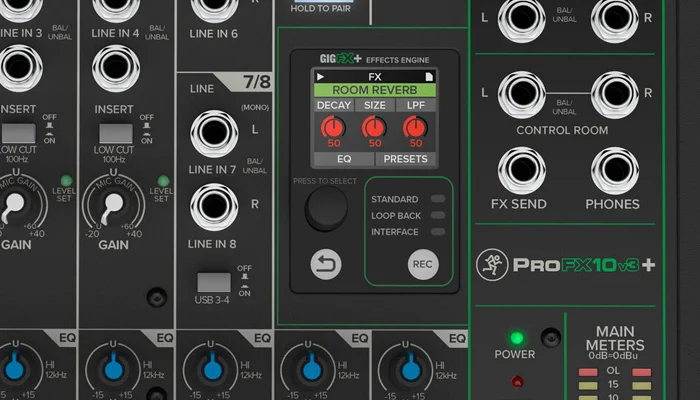Click the MAIN METERS heading

point(615,338)
